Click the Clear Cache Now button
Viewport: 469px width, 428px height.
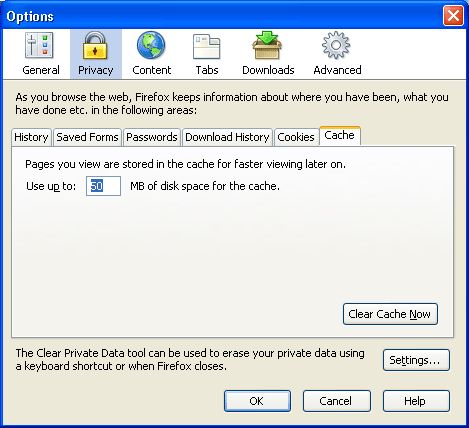(x=390, y=314)
